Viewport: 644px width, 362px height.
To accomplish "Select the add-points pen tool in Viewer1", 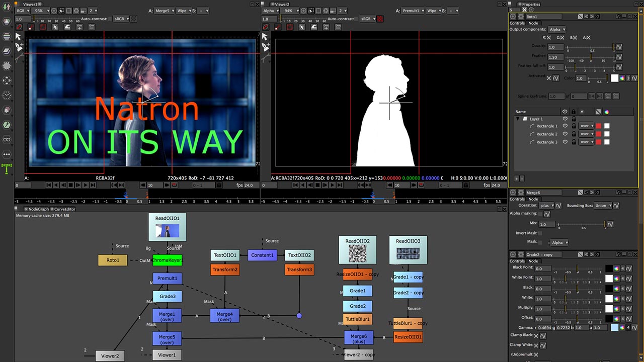I will point(19,47).
